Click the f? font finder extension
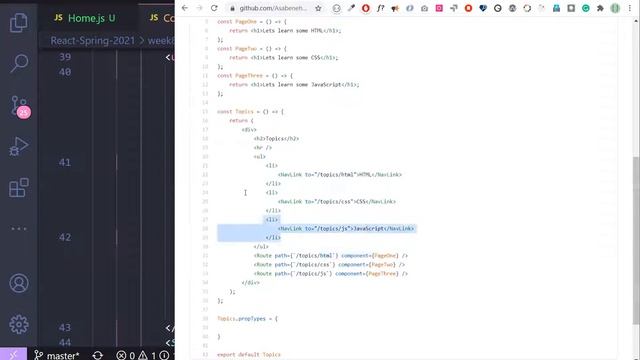The width and height of the screenshot is (640, 360). pos(380,8)
